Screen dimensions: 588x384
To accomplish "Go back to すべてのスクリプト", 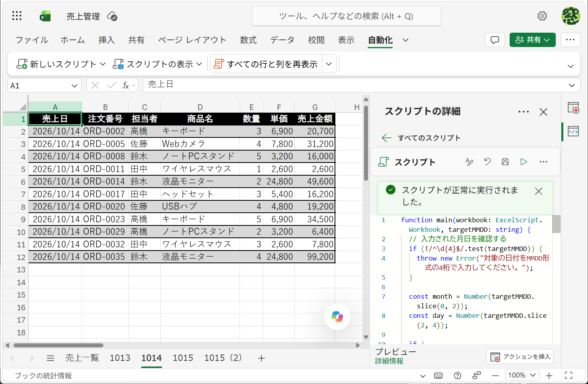I will [x=421, y=138].
